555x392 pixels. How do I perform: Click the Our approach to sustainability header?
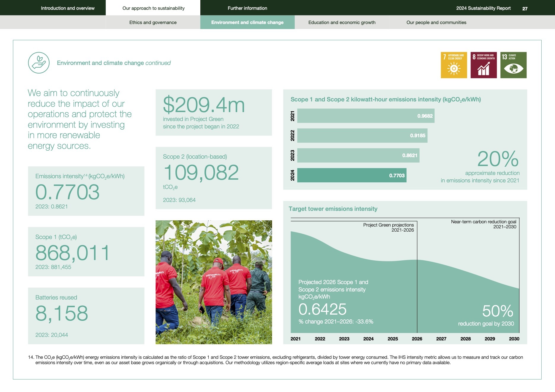(x=153, y=8)
